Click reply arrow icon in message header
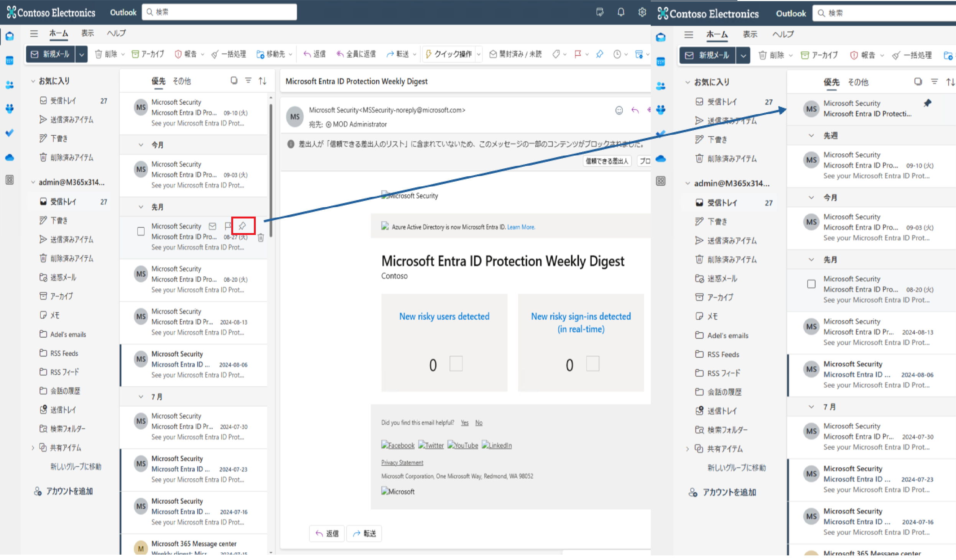956x560 pixels. pyautogui.click(x=635, y=110)
